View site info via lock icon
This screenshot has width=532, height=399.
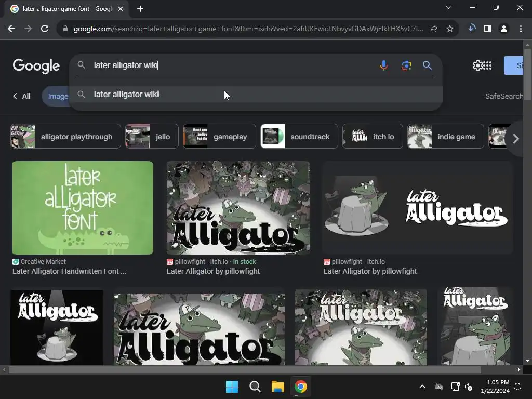pos(65,29)
